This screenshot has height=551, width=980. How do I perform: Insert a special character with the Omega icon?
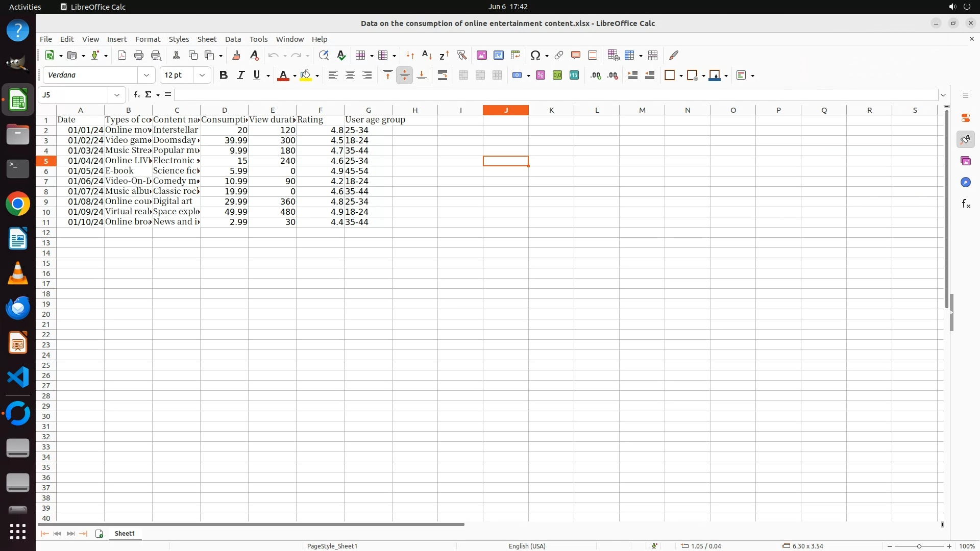(535, 55)
